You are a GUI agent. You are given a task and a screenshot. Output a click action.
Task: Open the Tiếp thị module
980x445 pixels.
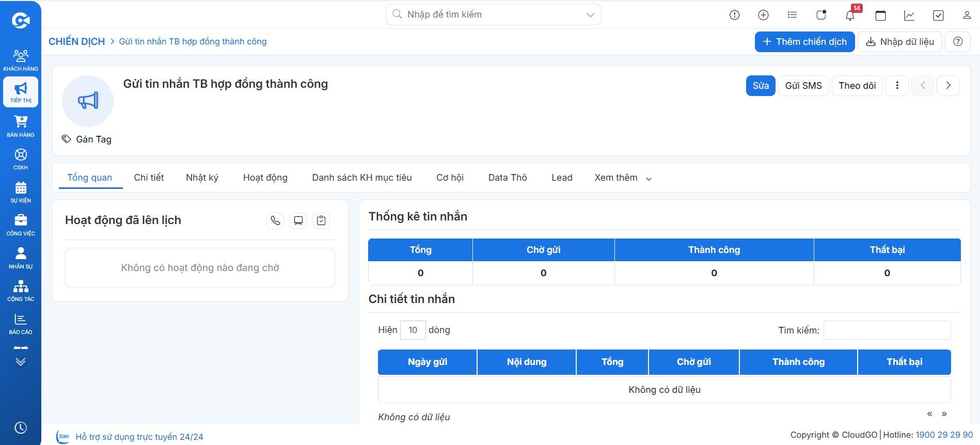click(21, 92)
